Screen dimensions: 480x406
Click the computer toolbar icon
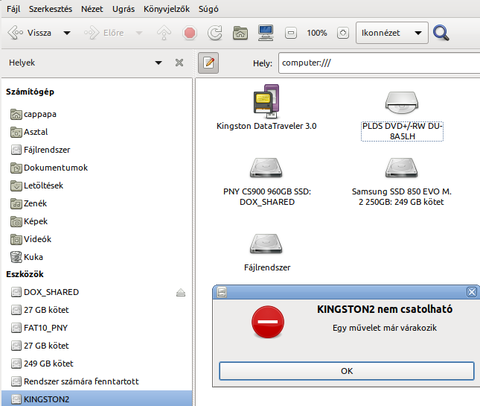(x=266, y=33)
